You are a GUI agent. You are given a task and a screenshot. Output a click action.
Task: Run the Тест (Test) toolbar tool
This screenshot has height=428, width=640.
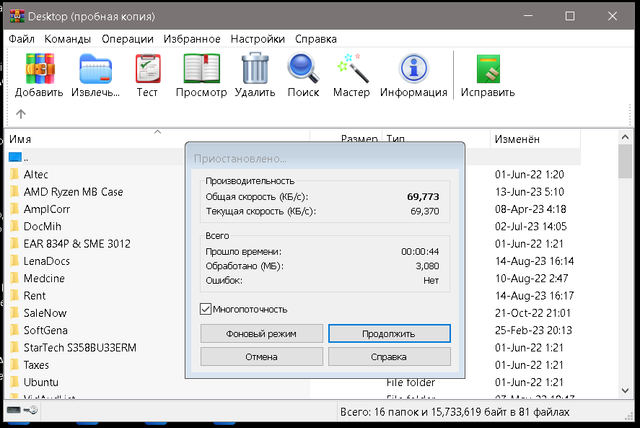(x=147, y=69)
